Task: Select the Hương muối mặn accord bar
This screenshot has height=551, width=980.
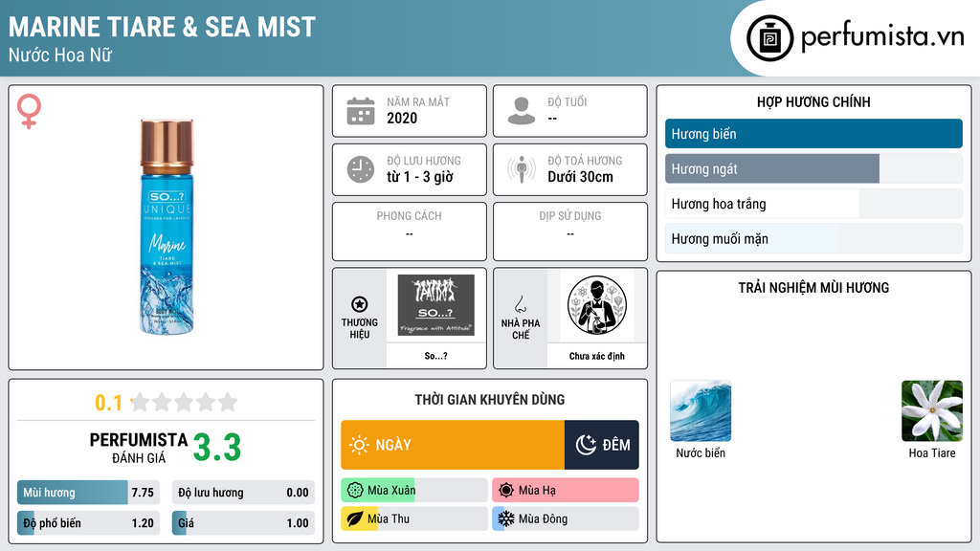Action: tap(813, 238)
